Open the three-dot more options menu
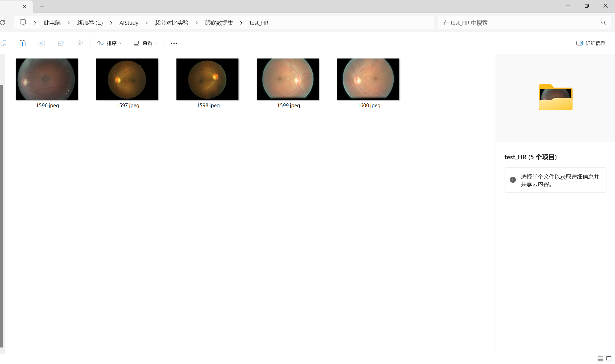Viewport: 615px width, 364px height. point(174,43)
